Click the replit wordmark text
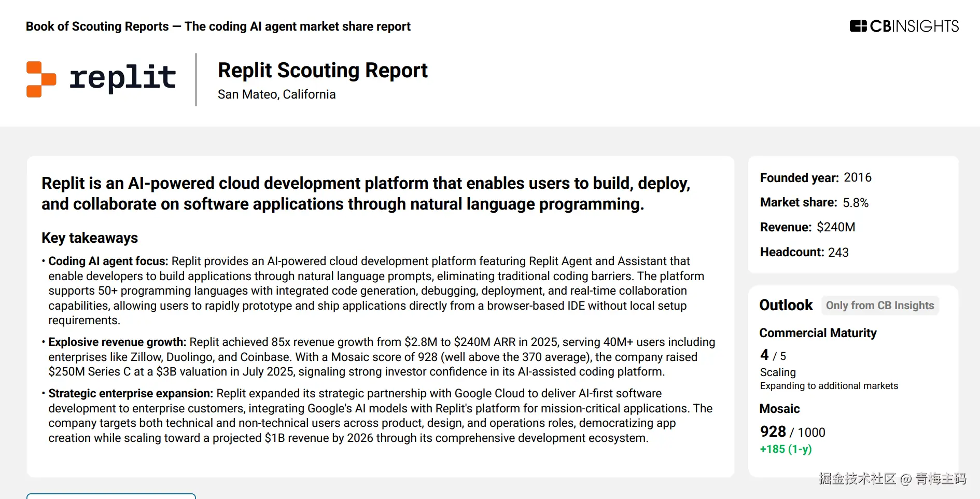Image resolution: width=980 pixels, height=499 pixels. click(123, 78)
